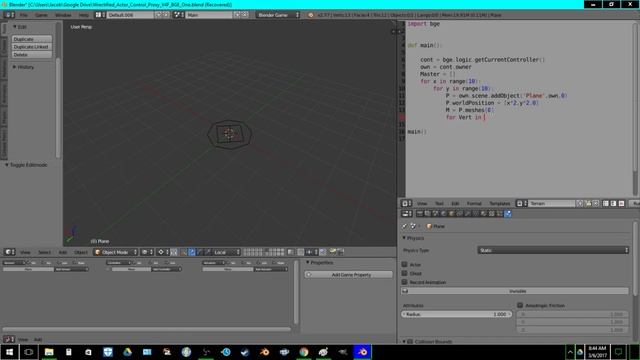640x360 pixels.
Task: Toggle the Invisible option
Action: (x=515, y=291)
